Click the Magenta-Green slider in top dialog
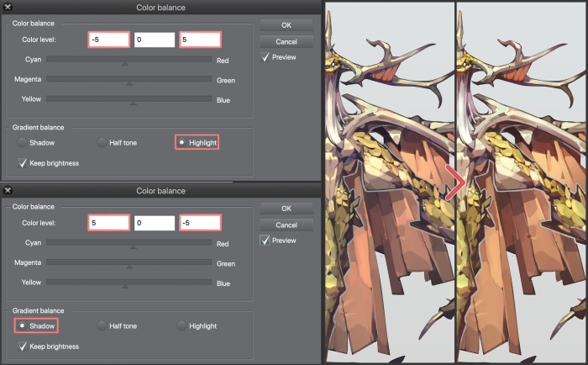This screenshot has width=588, height=365. coord(129,80)
